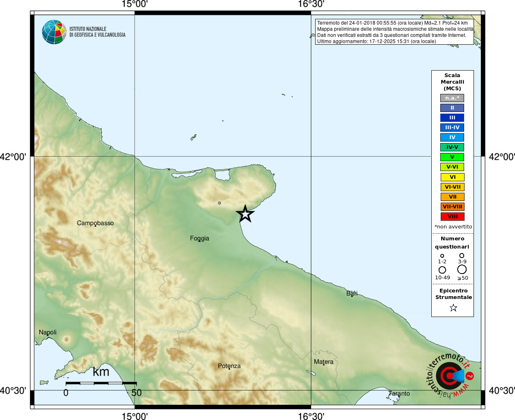The height and width of the screenshot is (420, 515).
Task: Click the earthquake info text box
Action: click(394, 32)
